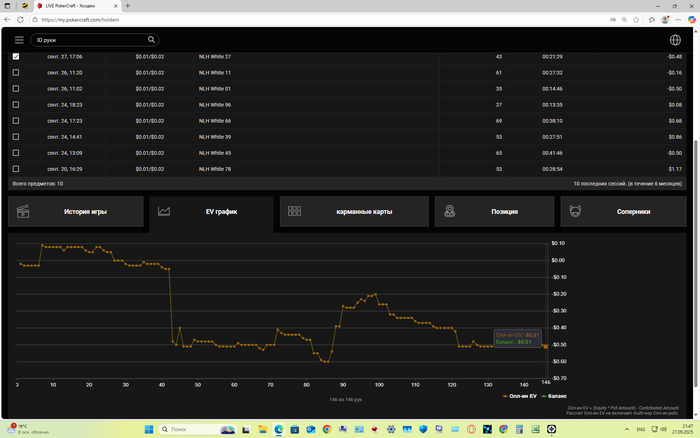Image resolution: width=700 pixels, height=438 pixels.
Task: Open the browser favorites list icon
Action: [x=652, y=20]
